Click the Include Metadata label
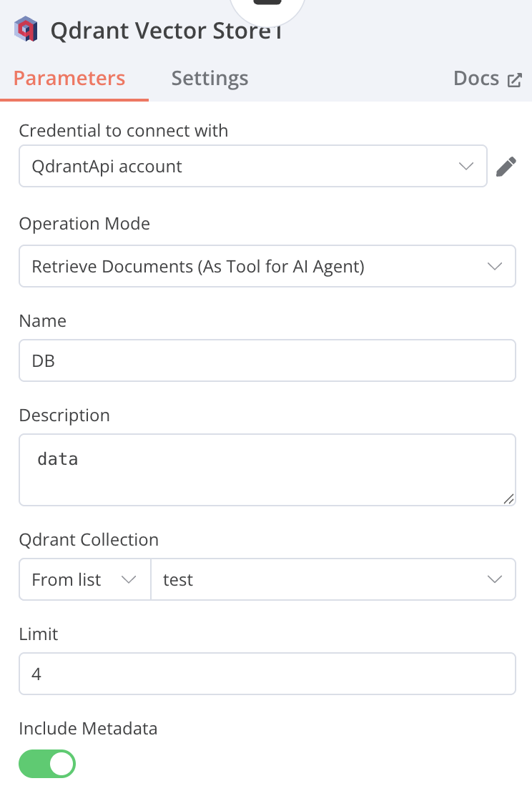The image size is (532, 811). click(x=88, y=729)
